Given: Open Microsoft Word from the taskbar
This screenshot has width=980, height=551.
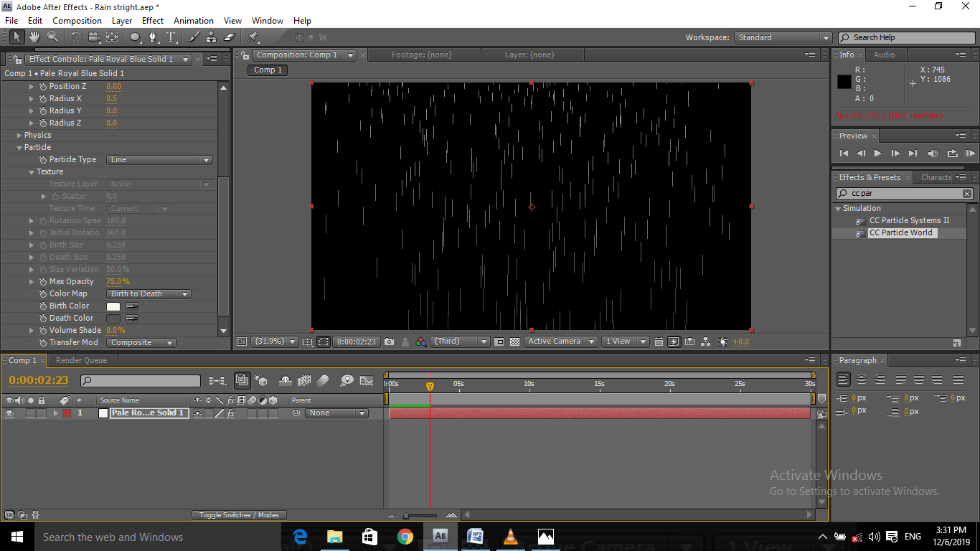Looking at the screenshot, I should coord(475,536).
